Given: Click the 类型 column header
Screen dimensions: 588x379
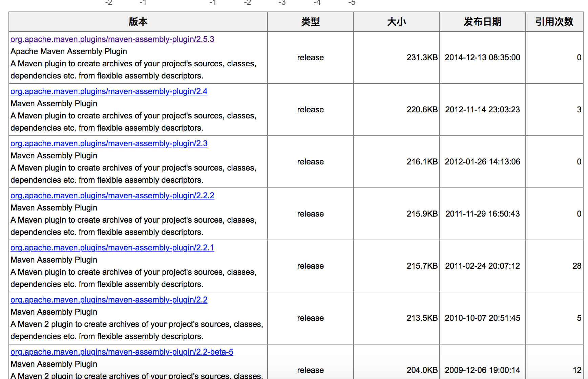Looking at the screenshot, I should click(x=311, y=22).
